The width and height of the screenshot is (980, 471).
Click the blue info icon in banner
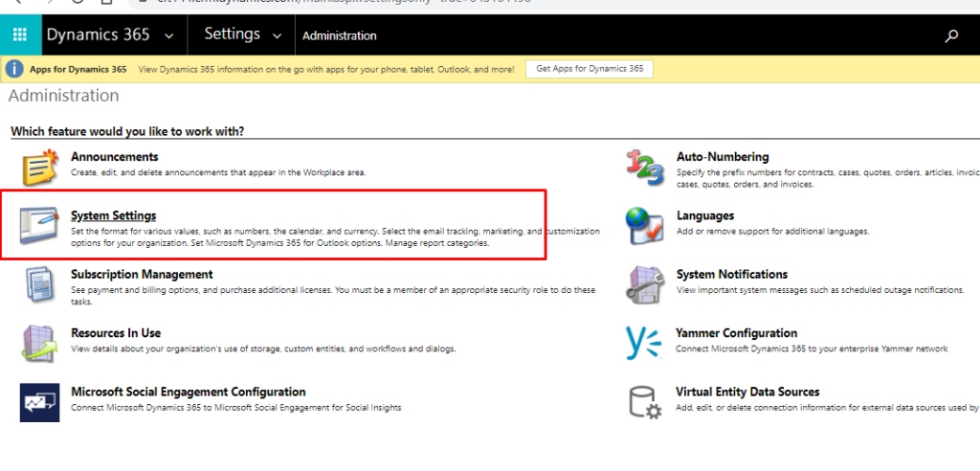[14, 70]
